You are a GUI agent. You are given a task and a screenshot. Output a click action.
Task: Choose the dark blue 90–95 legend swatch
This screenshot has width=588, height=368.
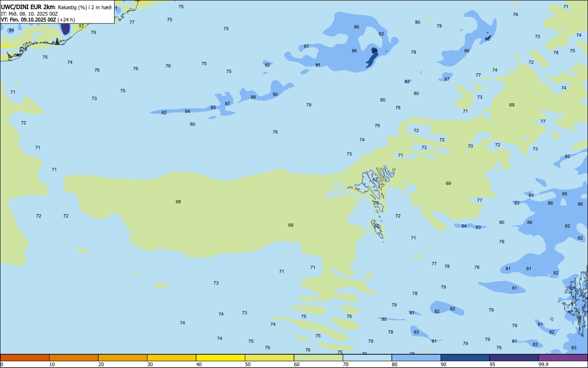pos(465,357)
